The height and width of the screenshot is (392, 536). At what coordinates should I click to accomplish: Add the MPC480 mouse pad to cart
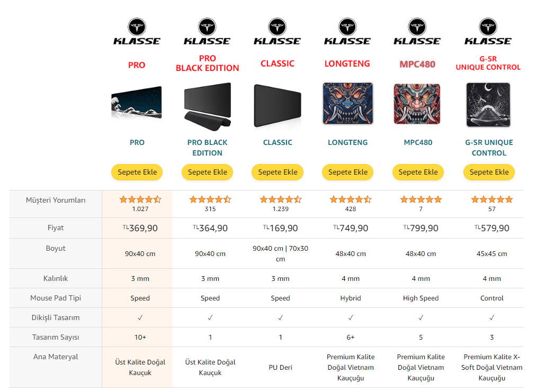(x=418, y=172)
